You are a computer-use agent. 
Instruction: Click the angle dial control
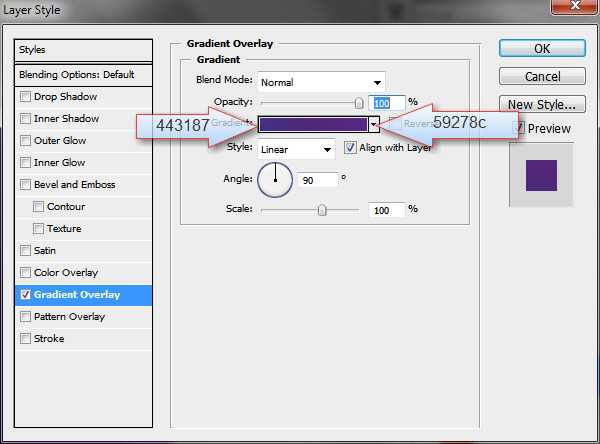[x=275, y=180]
